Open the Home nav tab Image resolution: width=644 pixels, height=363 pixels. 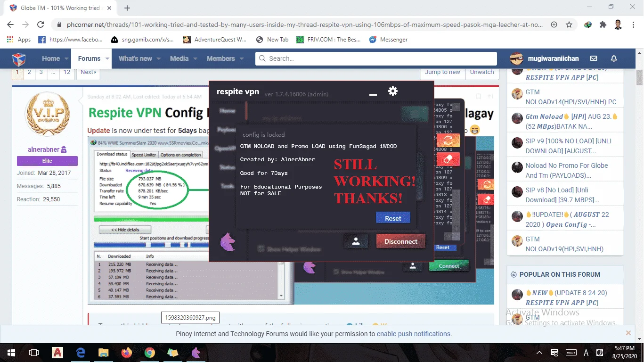51,59
